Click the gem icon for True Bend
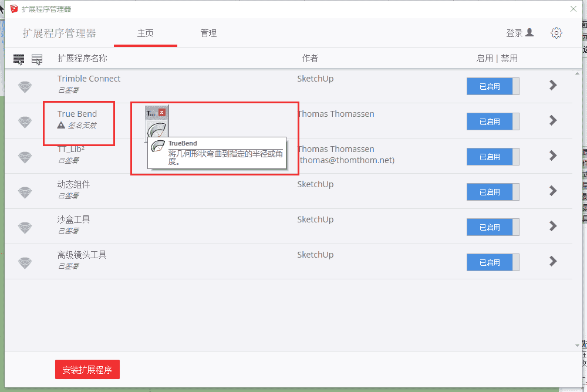 click(25, 122)
